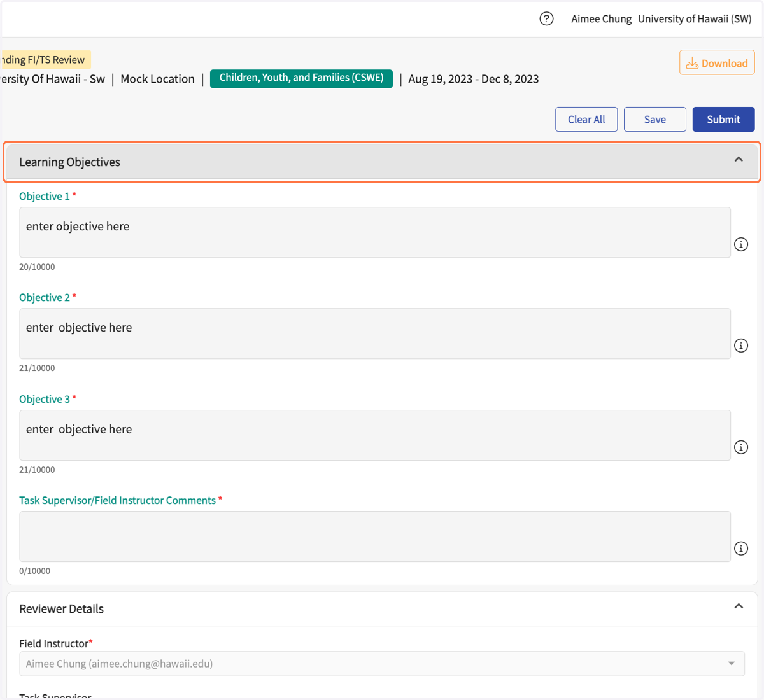Collapse the Reviewer Details section chevron

pos(739,606)
